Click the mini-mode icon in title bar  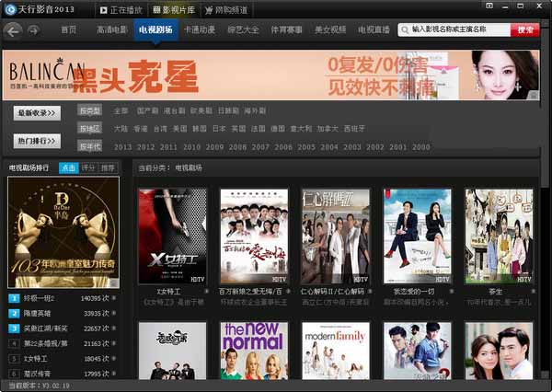(489, 6)
